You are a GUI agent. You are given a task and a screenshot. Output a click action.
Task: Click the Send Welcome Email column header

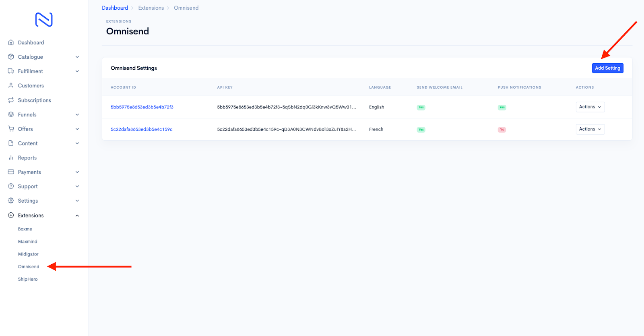pyautogui.click(x=440, y=87)
